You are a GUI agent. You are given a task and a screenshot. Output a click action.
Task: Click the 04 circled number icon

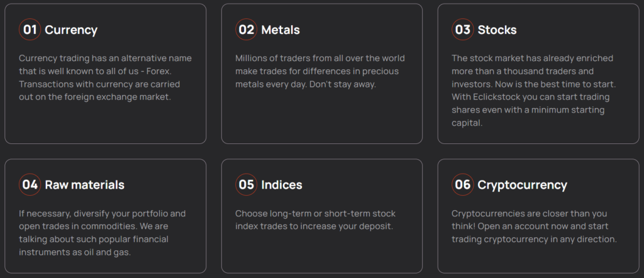[x=30, y=185]
